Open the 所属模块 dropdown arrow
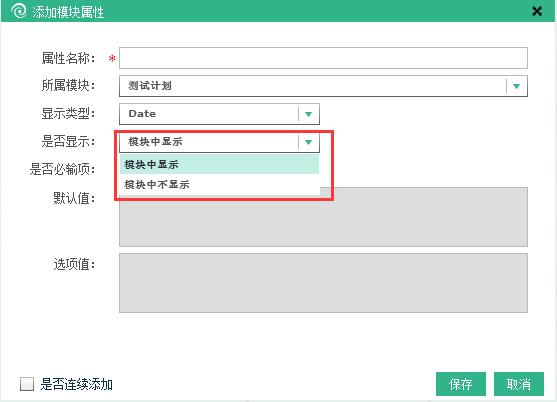The width and height of the screenshot is (557, 402). click(517, 86)
